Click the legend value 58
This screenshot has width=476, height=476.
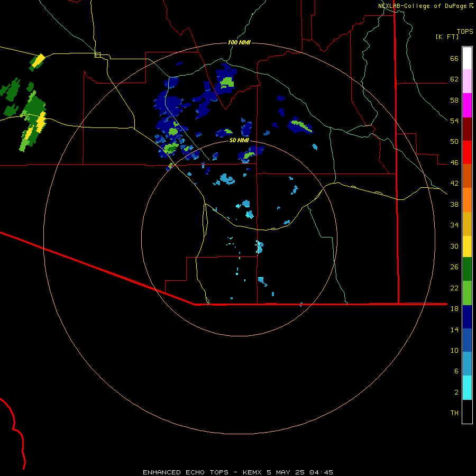(x=454, y=100)
